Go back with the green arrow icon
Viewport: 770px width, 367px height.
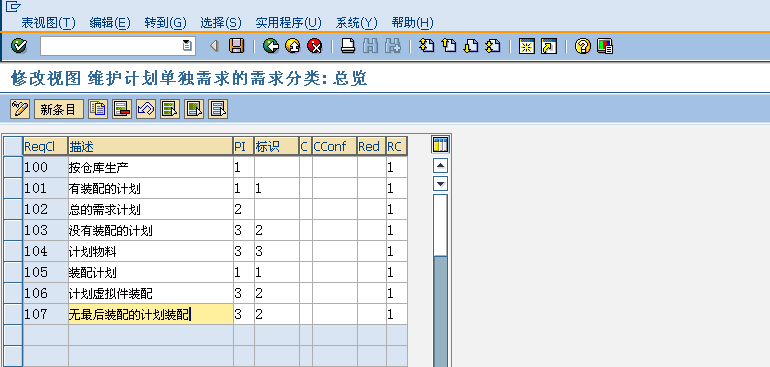coord(271,46)
